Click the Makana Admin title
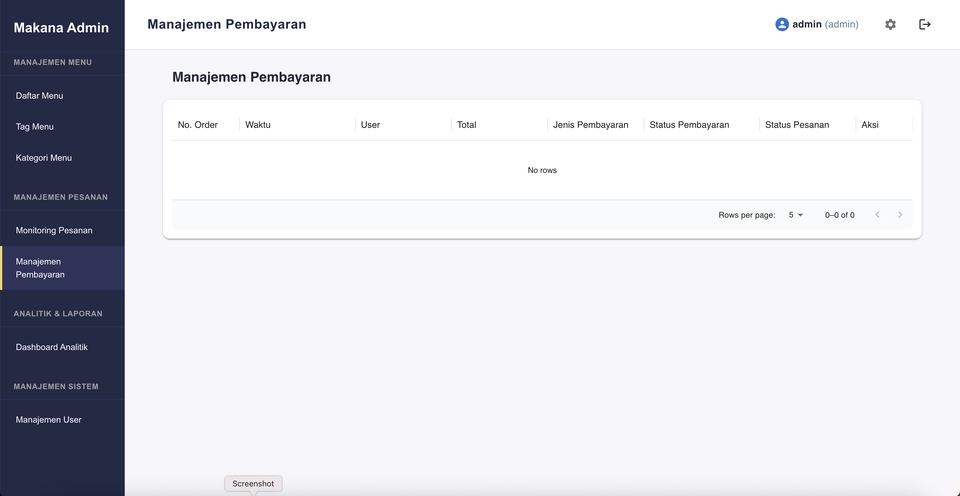This screenshot has width=960, height=496. pos(61,27)
